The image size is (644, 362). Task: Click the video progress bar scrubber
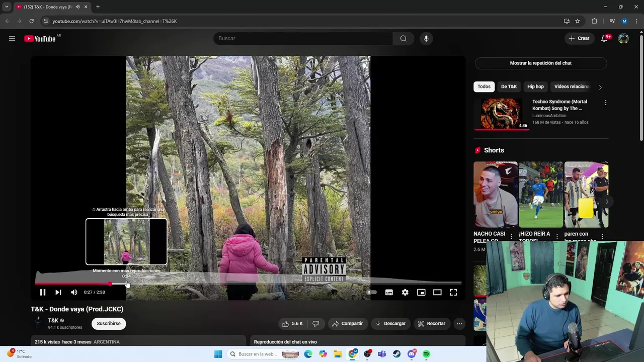click(110, 284)
